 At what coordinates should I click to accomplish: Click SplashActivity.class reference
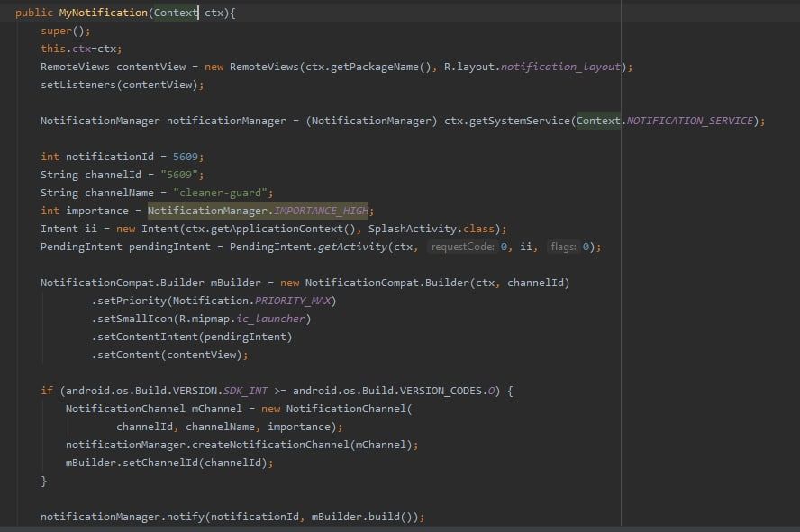pyautogui.click(x=432, y=229)
